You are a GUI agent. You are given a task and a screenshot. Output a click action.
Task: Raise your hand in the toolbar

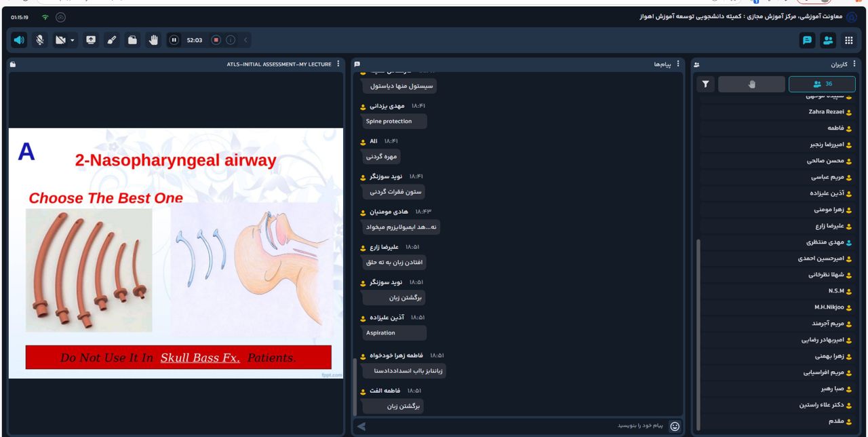click(153, 40)
